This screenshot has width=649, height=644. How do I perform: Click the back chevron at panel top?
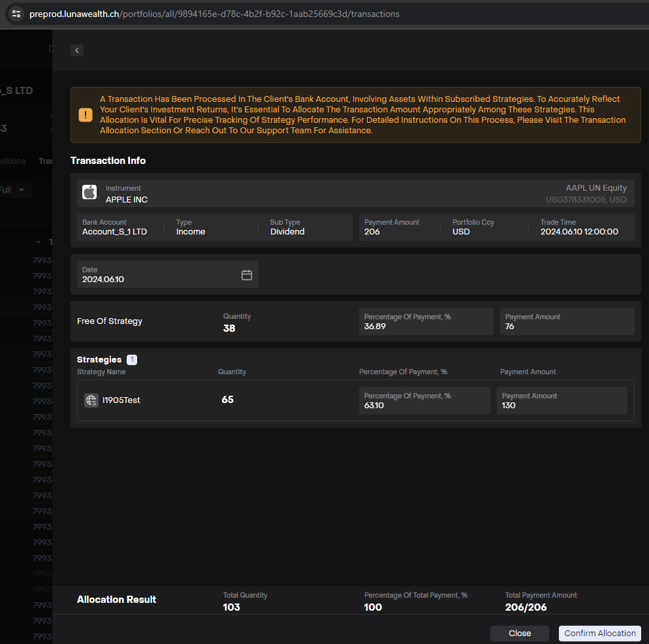[77, 50]
